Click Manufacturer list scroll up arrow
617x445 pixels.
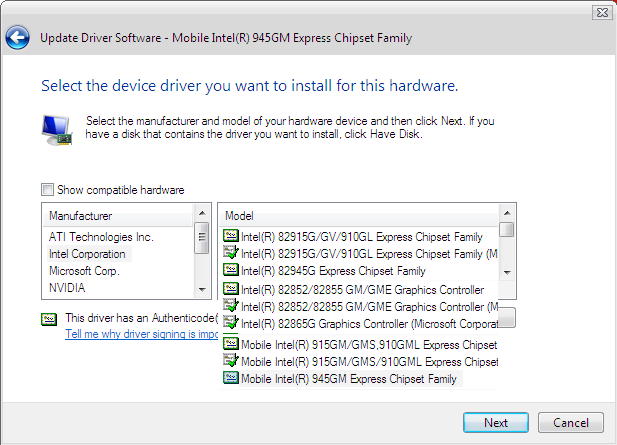pos(202,213)
